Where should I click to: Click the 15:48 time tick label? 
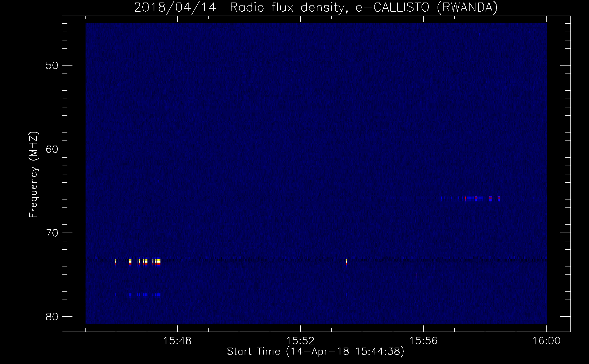[177, 341]
